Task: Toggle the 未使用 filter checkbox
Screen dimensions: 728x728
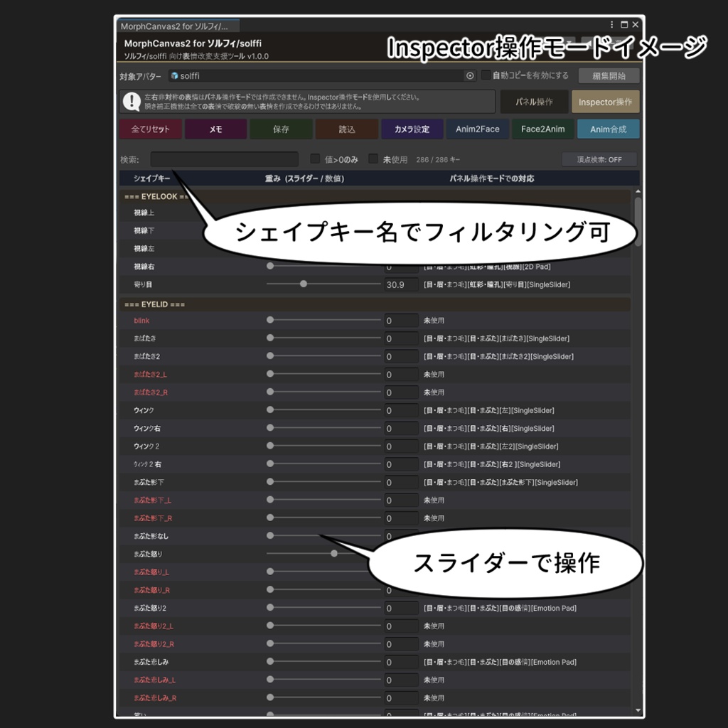Action: [x=373, y=159]
